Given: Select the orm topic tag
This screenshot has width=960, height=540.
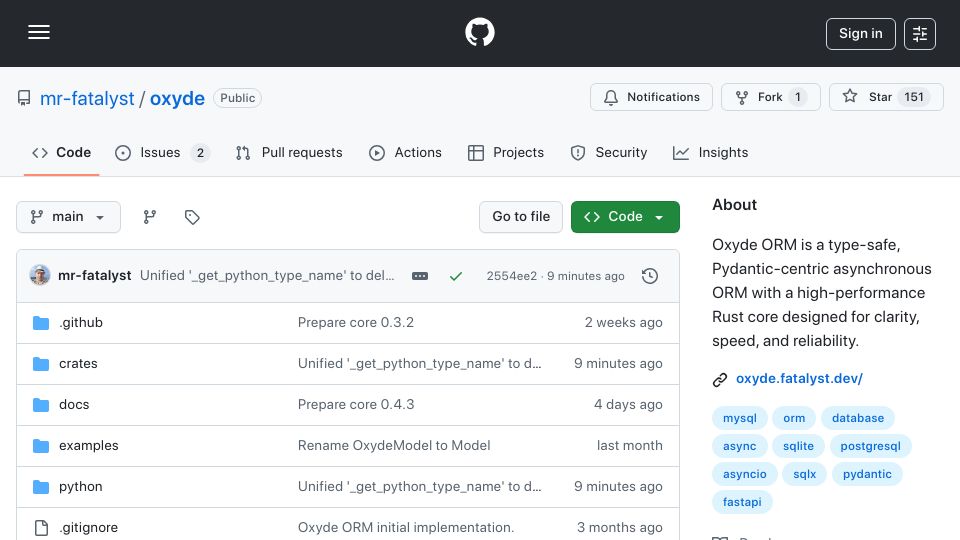Looking at the screenshot, I should click(x=794, y=418).
